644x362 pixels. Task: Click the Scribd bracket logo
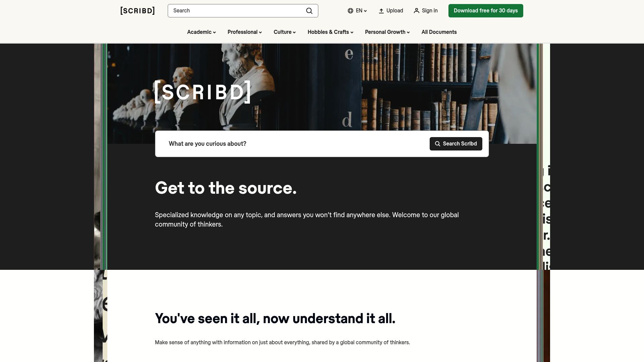coord(137,10)
